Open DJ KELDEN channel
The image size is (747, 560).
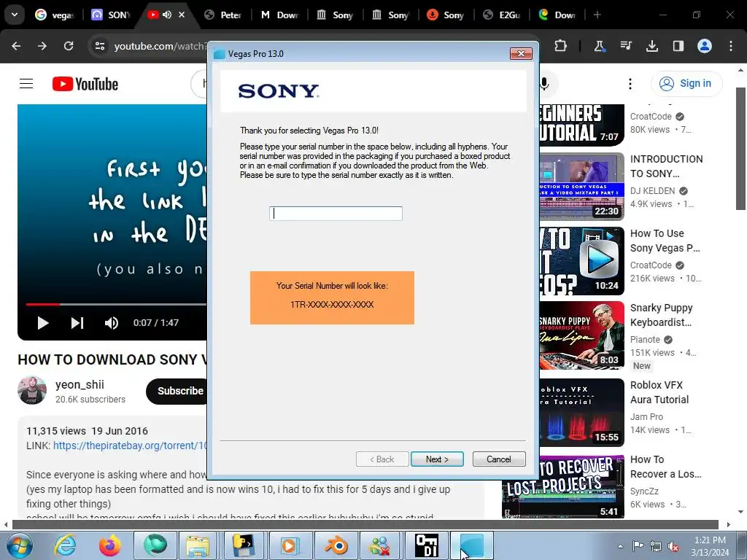click(653, 191)
